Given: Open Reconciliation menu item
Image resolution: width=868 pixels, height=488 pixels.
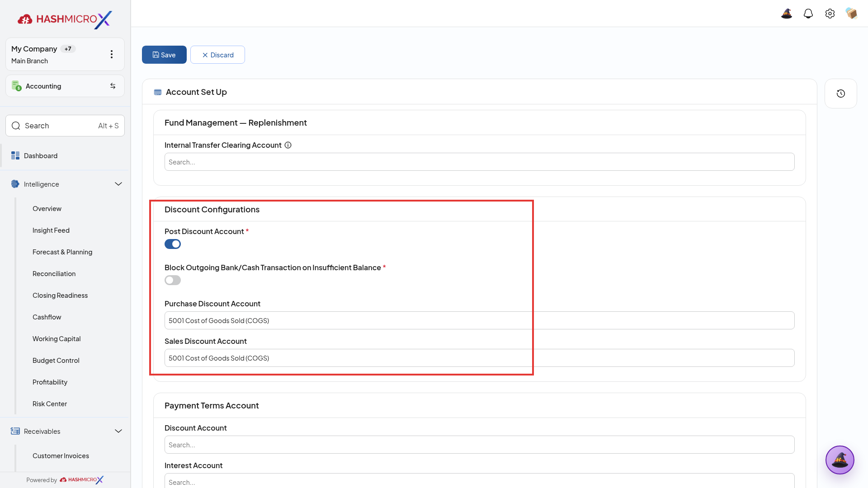Looking at the screenshot, I should click(x=54, y=274).
